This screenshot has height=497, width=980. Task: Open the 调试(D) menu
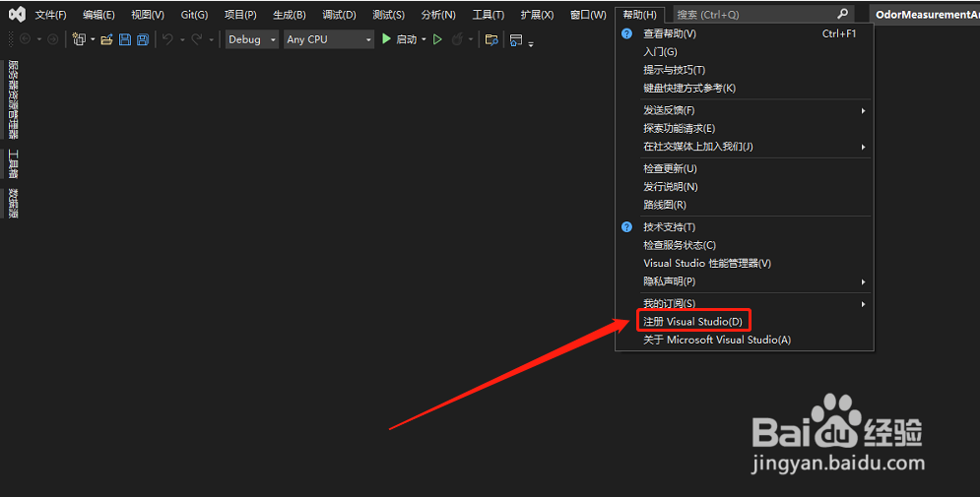pyautogui.click(x=340, y=15)
